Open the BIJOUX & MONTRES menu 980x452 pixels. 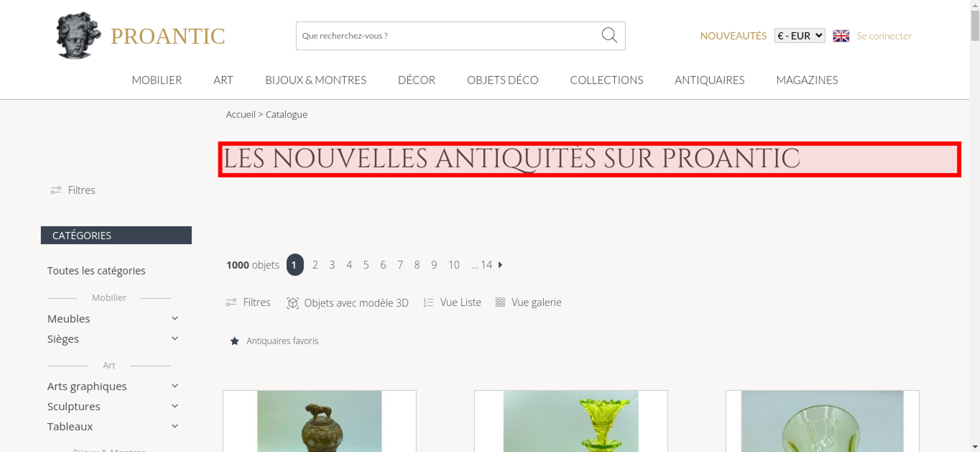coord(316,80)
